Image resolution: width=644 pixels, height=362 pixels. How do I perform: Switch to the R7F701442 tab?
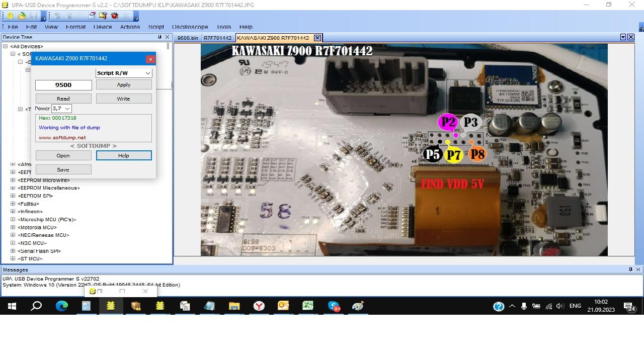click(217, 38)
